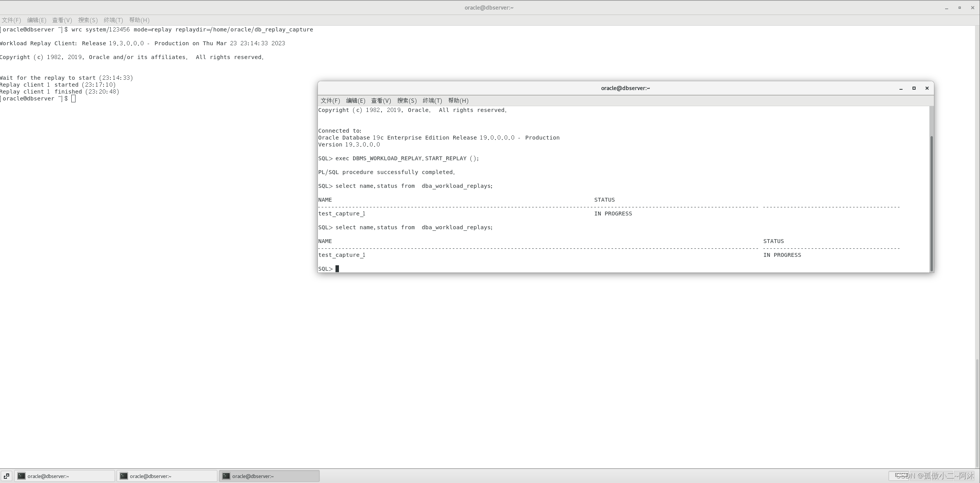Image resolution: width=980 pixels, height=483 pixels.
Task: Click the wrc system/123456 command line
Action: (x=156, y=30)
